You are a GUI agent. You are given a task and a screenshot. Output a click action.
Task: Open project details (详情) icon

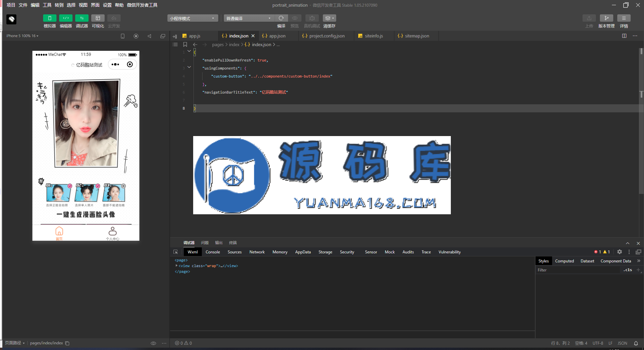[624, 18]
